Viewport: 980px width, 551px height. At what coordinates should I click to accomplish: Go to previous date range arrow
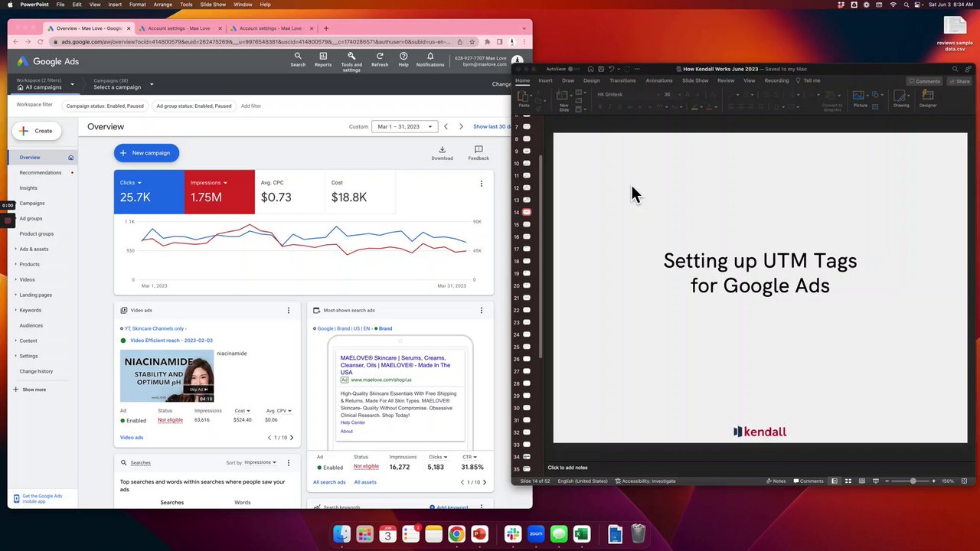click(446, 126)
